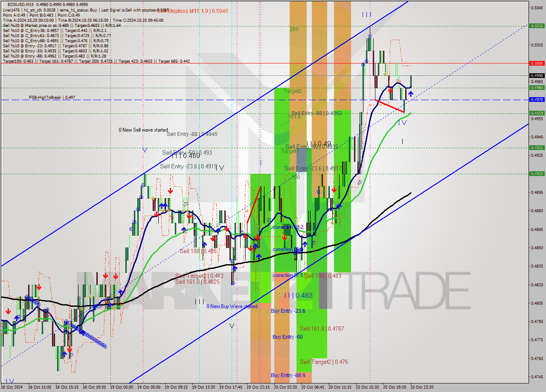Viewport: 546px width, 392px height.
Task: Click the 0.5045 price axis label
Action: pyautogui.click(x=537, y=8)
